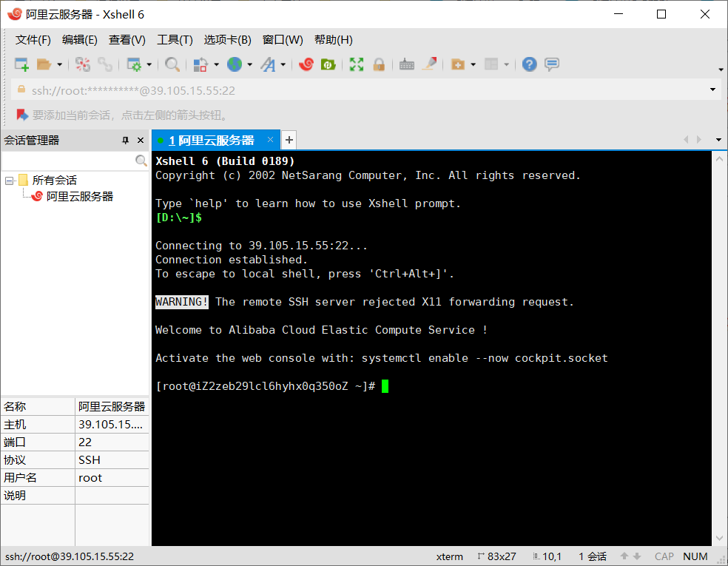728x566 pixels.
Task: Expand the Font dropdown arrow
Action: click(283, 64)
